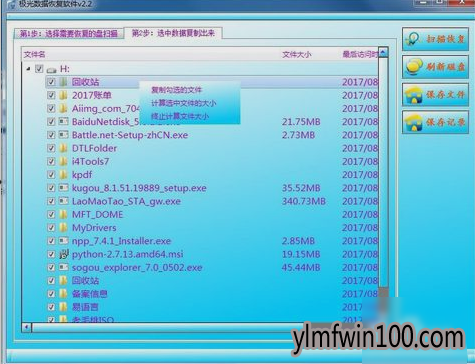Uncheck the Battle.net-Setup-zhCN.exe checkbox
Screen dimensions: 475x364
pos(51,135)
